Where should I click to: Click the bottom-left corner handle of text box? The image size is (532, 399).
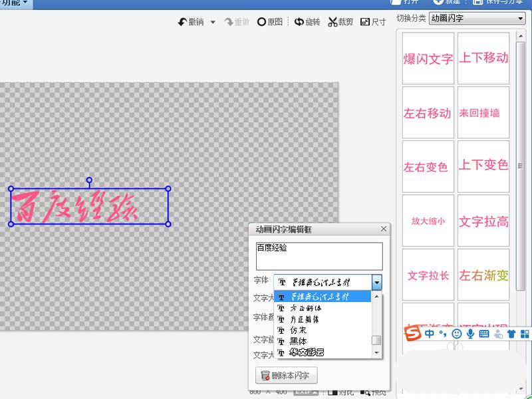(x=11, y=224)
